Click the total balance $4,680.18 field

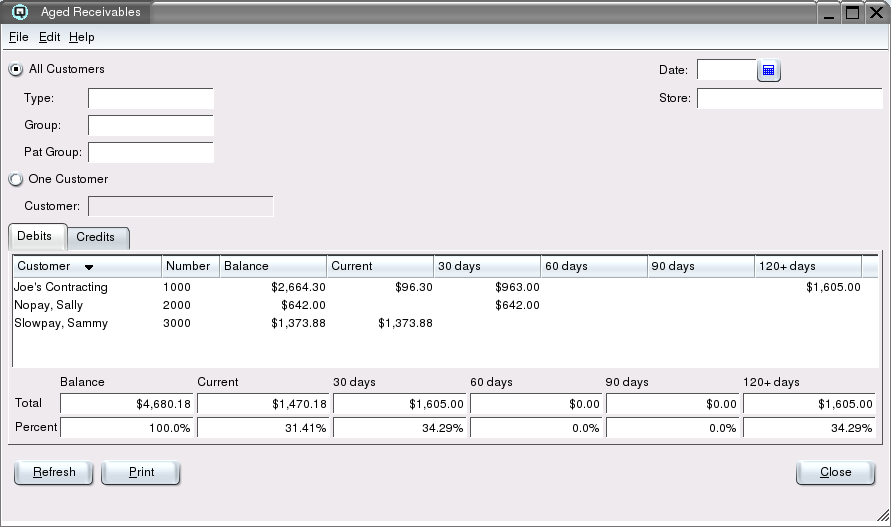pos(126,404)
